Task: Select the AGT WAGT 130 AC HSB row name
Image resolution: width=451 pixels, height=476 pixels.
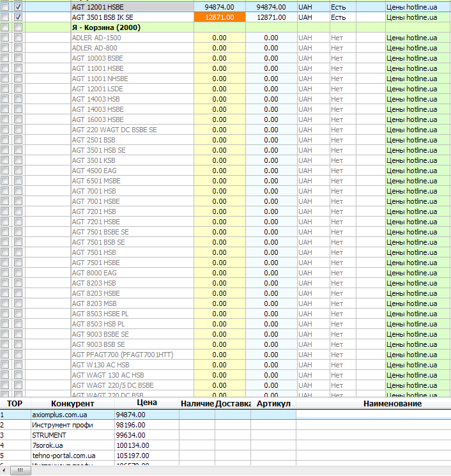Action: pos(108,375)
